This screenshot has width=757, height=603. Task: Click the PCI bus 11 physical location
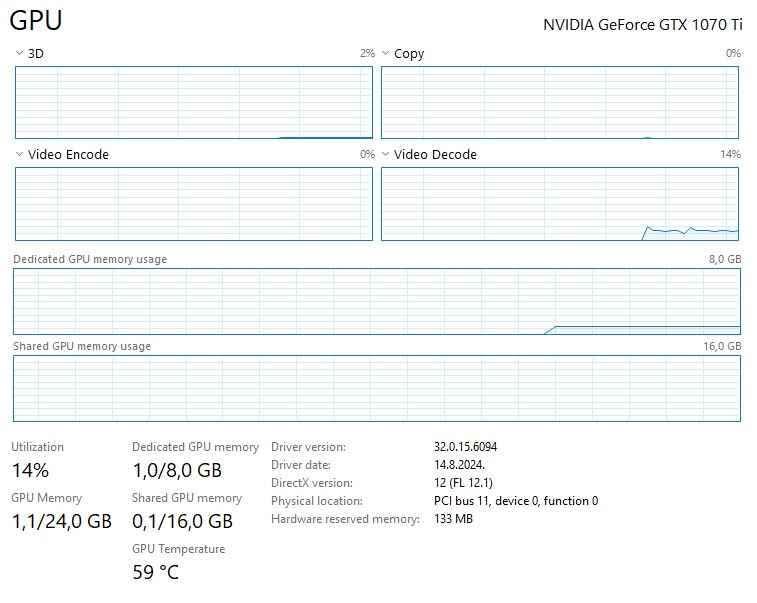pyautogui.click(x=515, y=501)
